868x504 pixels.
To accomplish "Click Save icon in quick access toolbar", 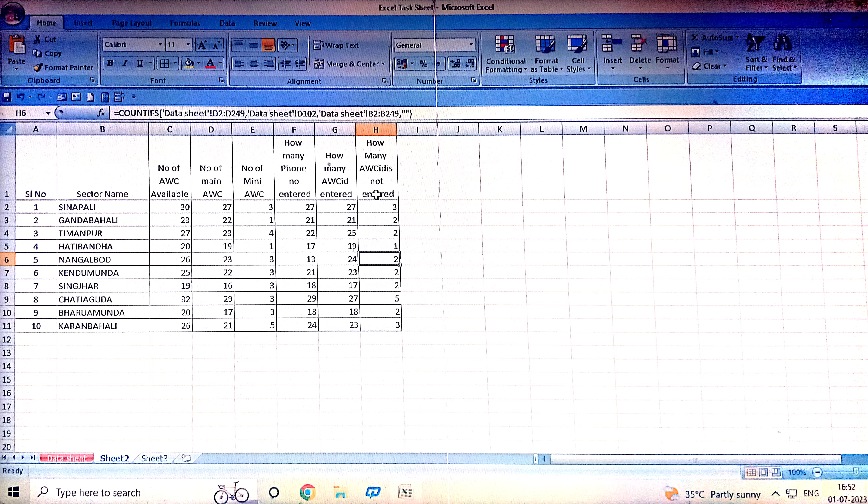I will 7,97.
